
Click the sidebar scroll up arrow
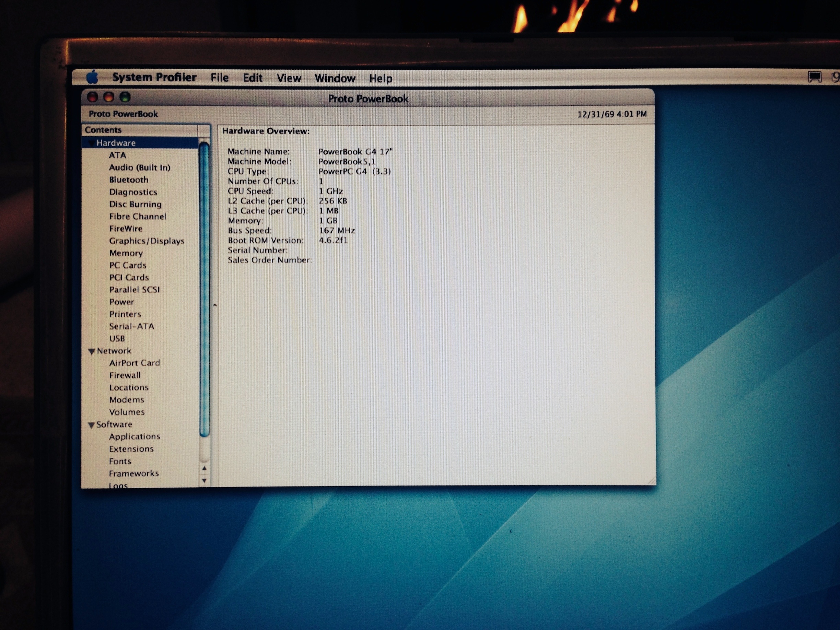(x=204, y=469)
